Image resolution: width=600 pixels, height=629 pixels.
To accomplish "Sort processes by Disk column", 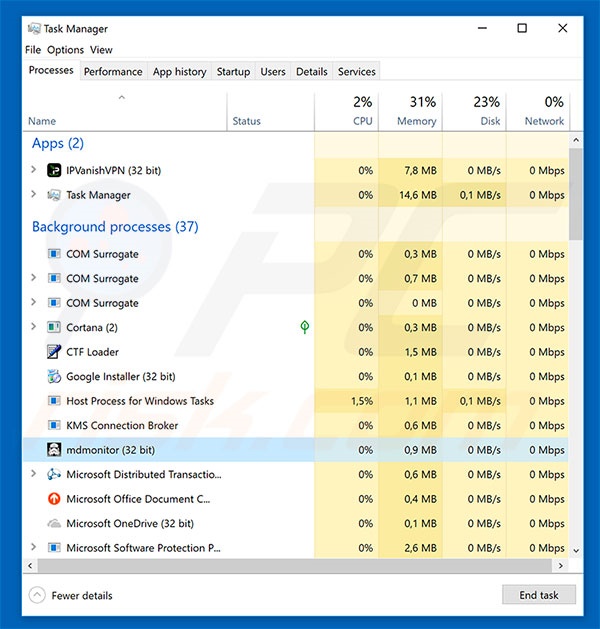I will (x=474, y=112).
